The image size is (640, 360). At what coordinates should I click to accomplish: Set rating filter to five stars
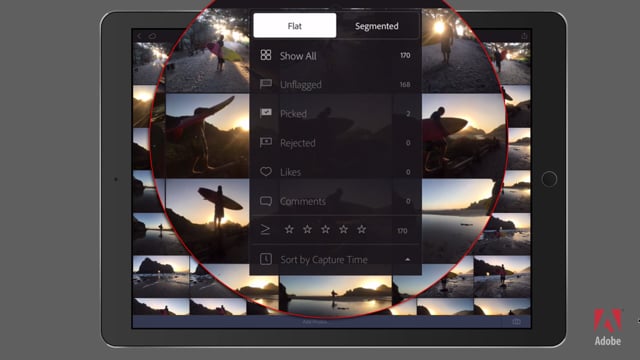coord(362,229)
